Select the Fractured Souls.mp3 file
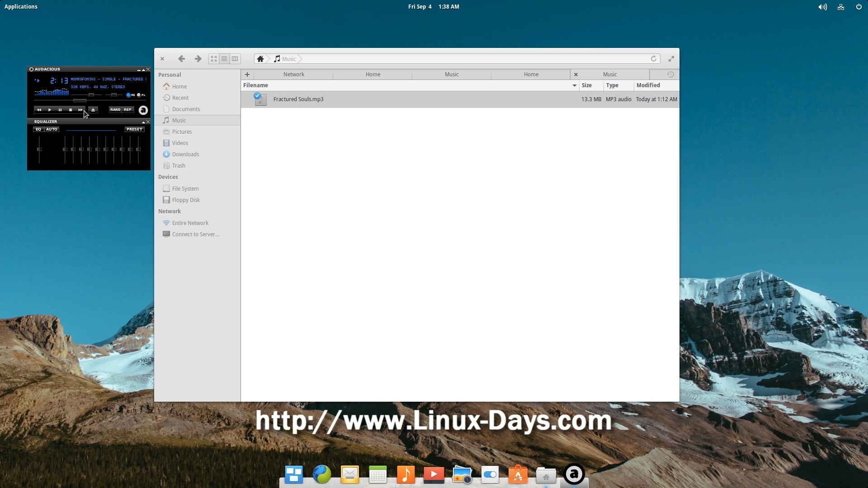This screenshot has width=868, height=488. [x=298, y=99]
